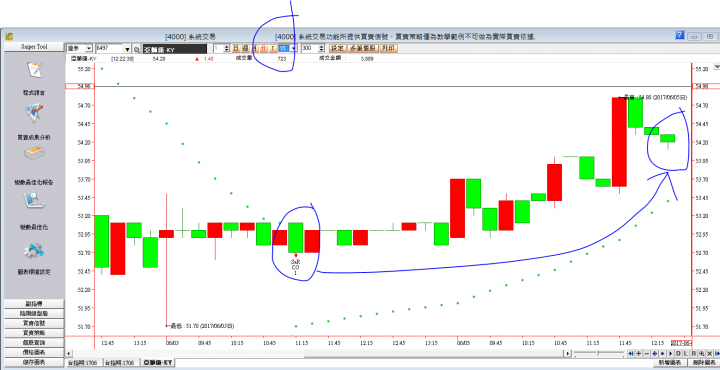
Task: Open the 買賣成果分析 trade analysis icon
Action: tap(34, 113)
